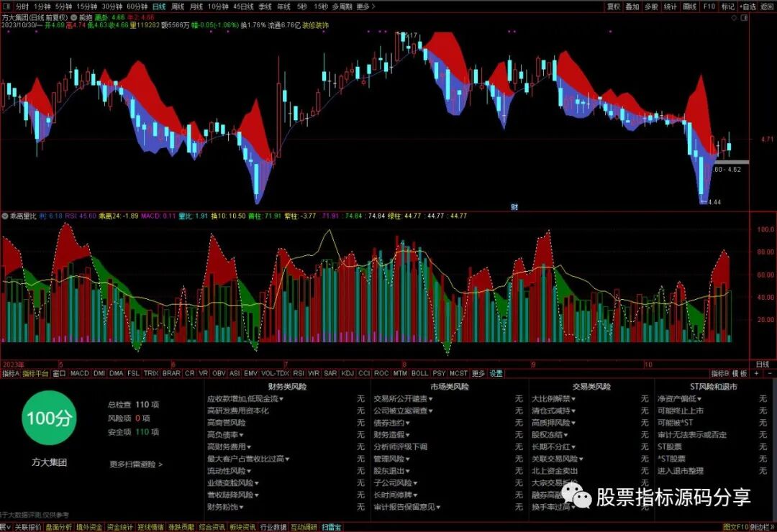The image size is (777, 532).
Task: Expand 净资产偏低 item
Action: 679,399
